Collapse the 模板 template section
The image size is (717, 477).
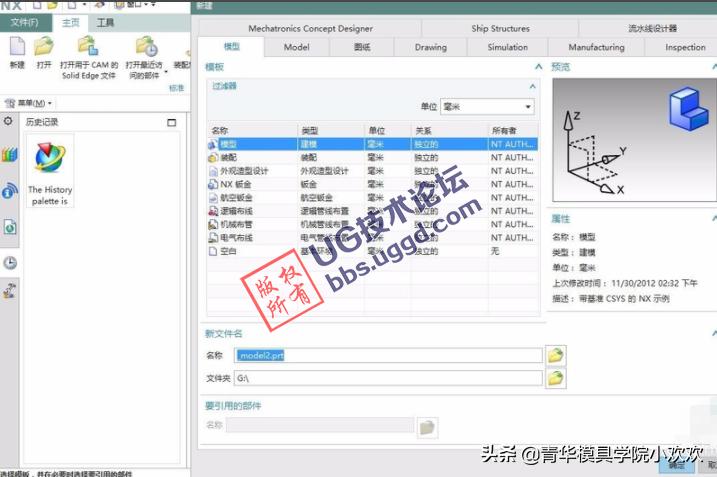[539, 67]
